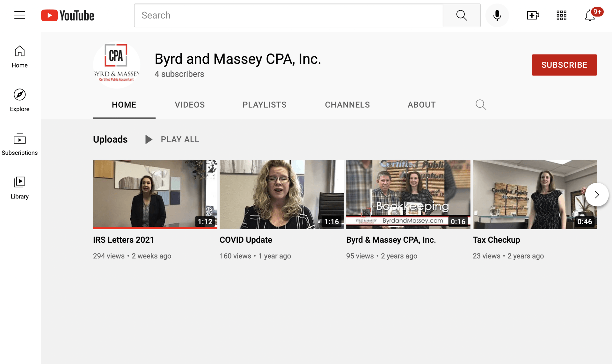
Task: Switch to the Channels tab
Action: pyautogui.click(x=347, y=105)
